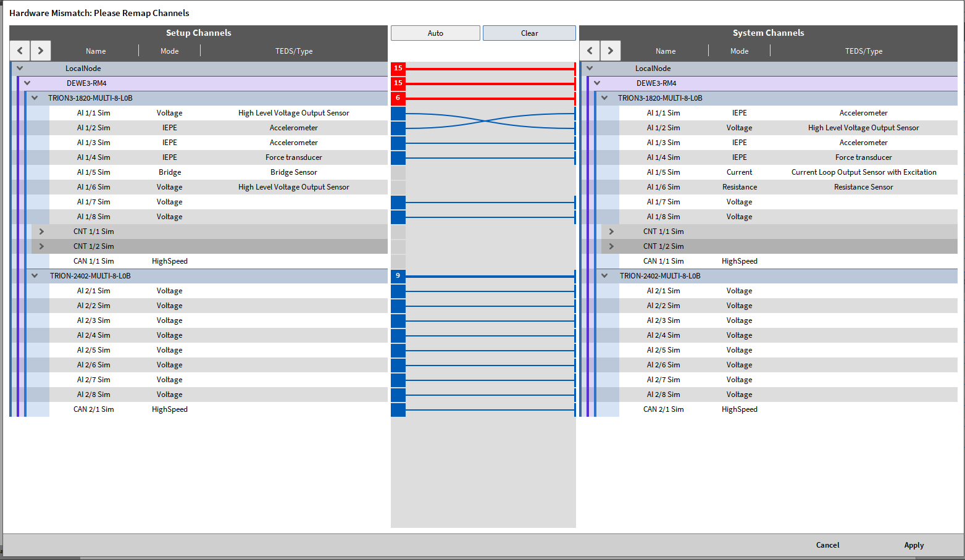
Task: Click the red 6 badge for TRION3-1820 module
Action: click(x=398, y=98)
